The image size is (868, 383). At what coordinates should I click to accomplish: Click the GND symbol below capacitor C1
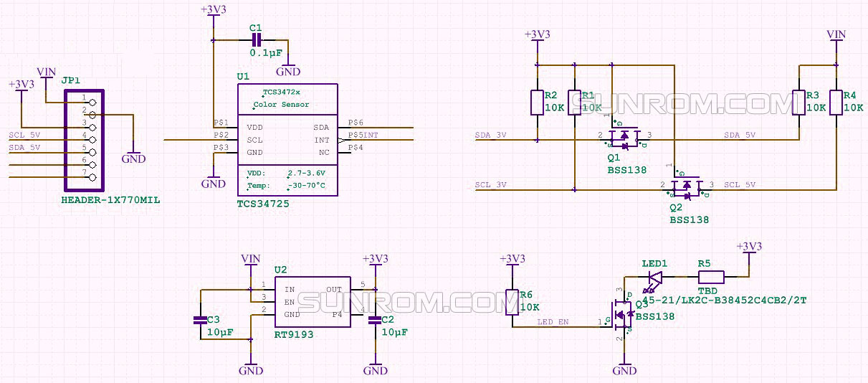[x=288, y=70]
